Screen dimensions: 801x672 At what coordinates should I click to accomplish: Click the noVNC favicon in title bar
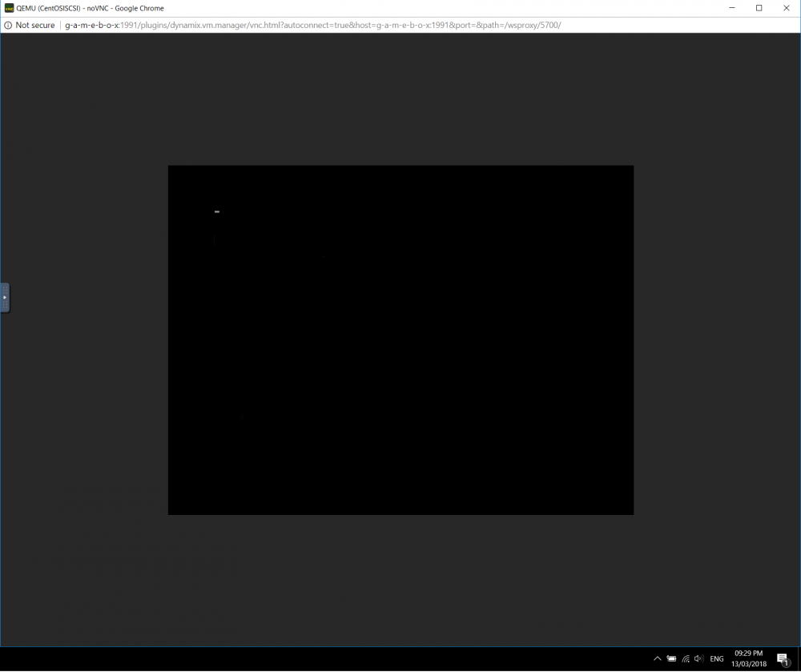9,8
